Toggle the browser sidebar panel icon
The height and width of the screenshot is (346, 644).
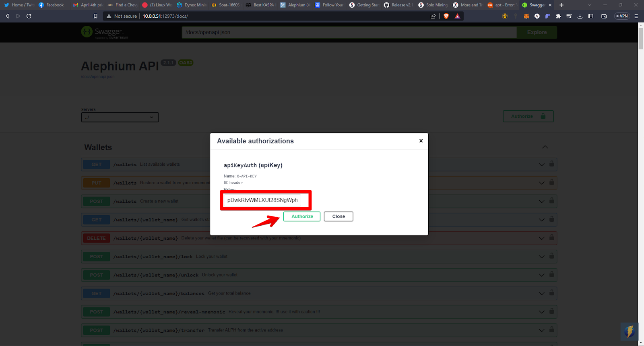[590, 16]
